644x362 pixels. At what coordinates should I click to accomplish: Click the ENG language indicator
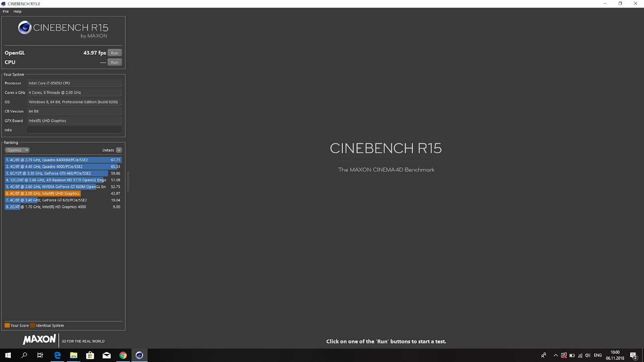[x=598, y=355]
